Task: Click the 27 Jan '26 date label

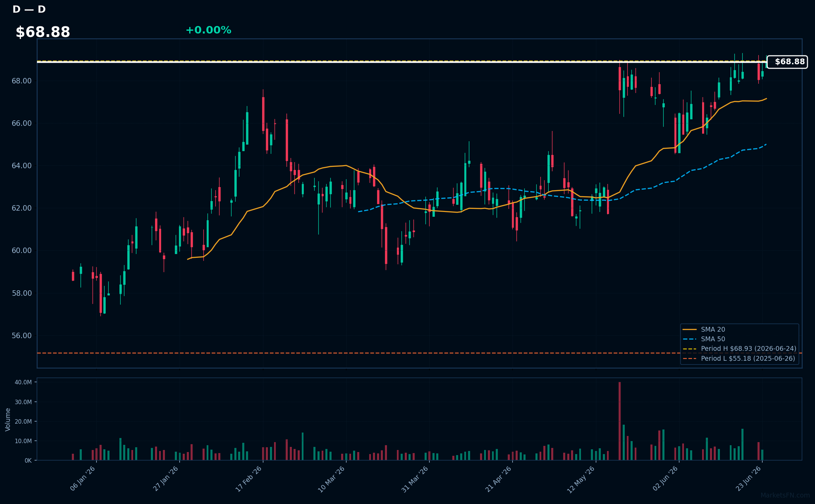Action: click(166, 479)
